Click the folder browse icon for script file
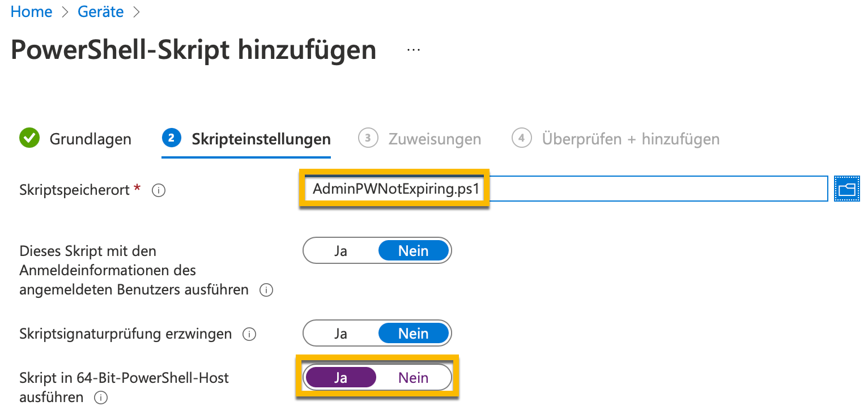This screenshot has width=868, height=410. [x=847, y=189]
